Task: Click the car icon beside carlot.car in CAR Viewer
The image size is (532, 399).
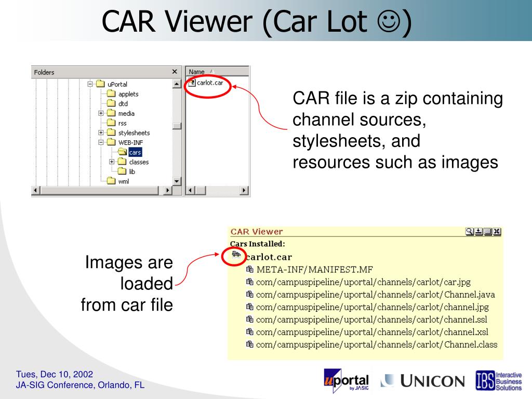Action: [x=236, y=254]
